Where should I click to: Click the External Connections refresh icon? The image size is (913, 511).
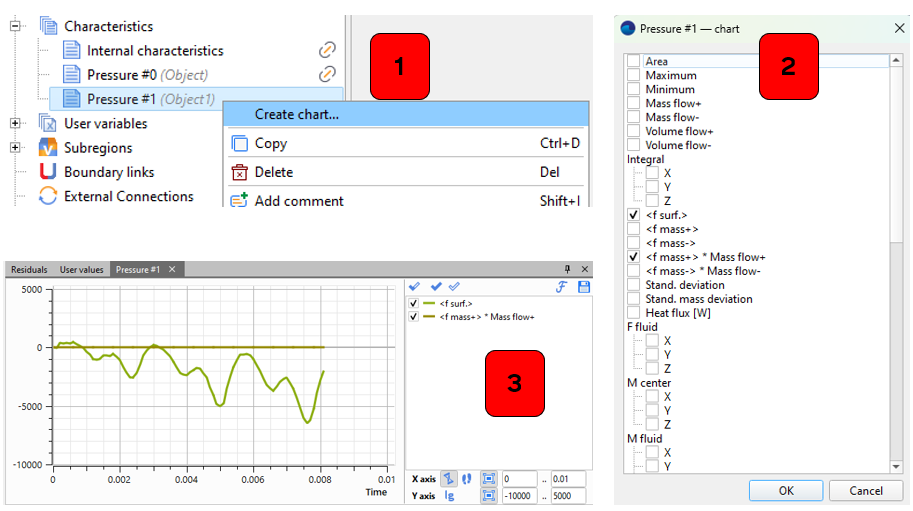[x=47, y=197]
